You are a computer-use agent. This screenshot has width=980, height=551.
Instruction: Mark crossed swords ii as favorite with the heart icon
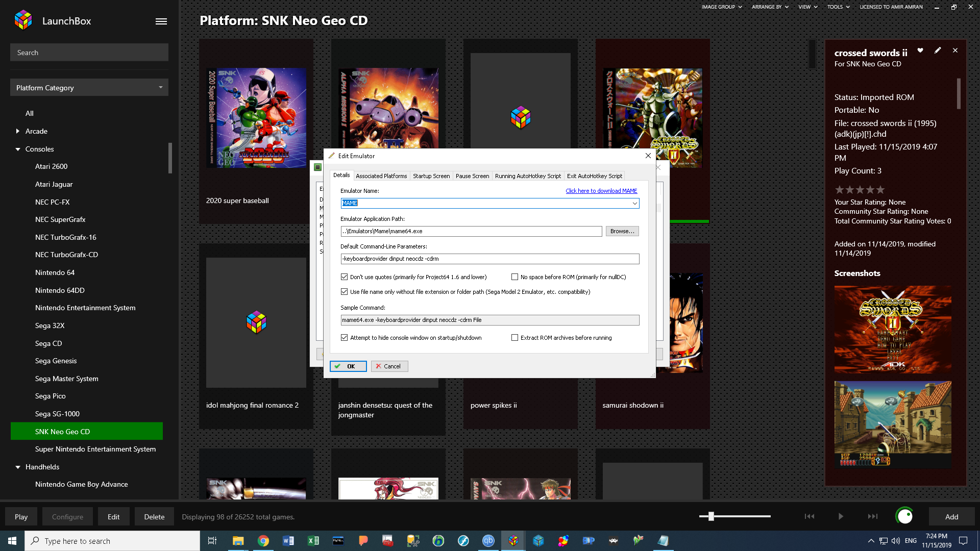[x=920, y=51]
